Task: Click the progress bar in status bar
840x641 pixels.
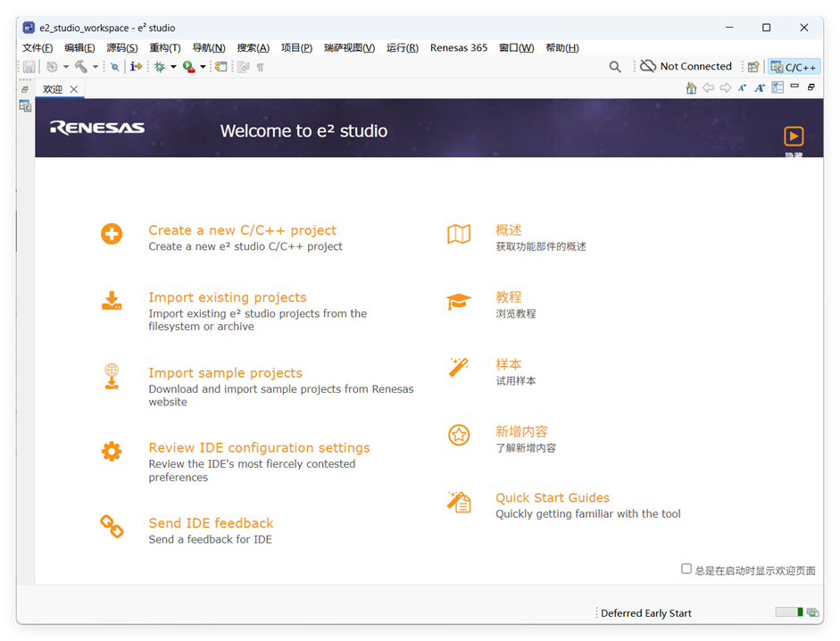Action: click(x=788, y=612)
